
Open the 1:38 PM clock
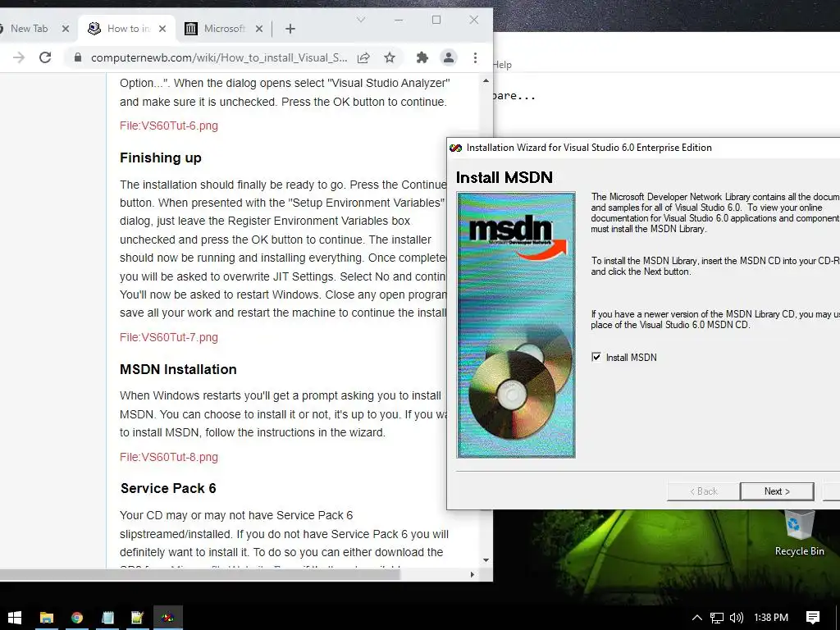pyautogui.click(x=771, y=618)
